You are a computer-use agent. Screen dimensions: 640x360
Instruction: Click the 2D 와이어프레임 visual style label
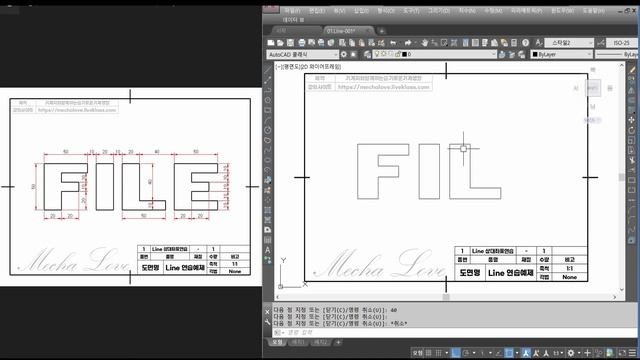321,67
